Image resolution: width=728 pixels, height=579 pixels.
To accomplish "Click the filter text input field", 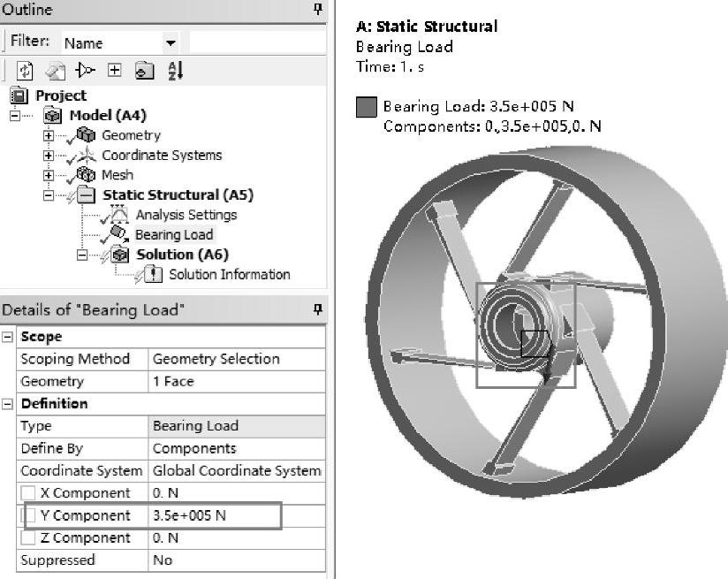I will click(x=256, y=42).
